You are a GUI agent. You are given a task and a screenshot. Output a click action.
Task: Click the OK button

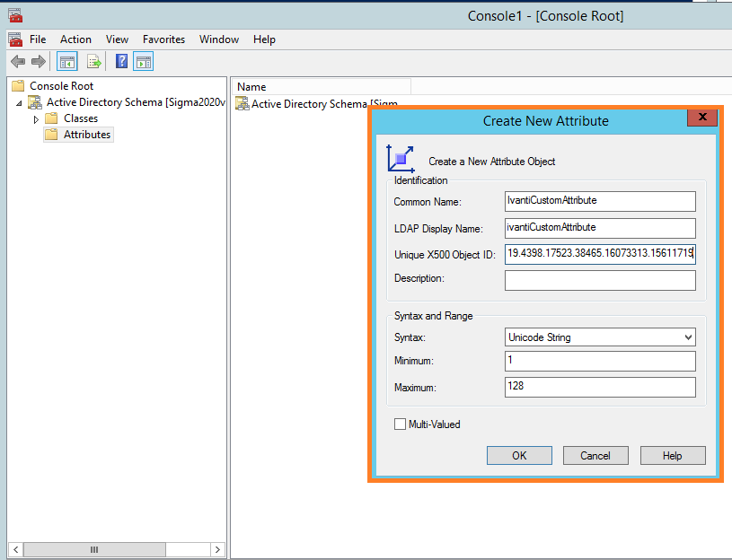point(519,455)
